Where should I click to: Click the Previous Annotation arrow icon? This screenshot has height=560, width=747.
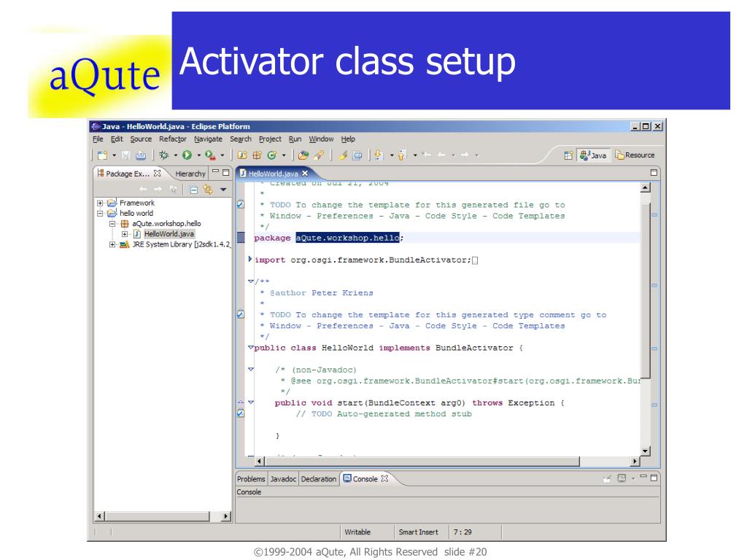[x=403, y=155]
